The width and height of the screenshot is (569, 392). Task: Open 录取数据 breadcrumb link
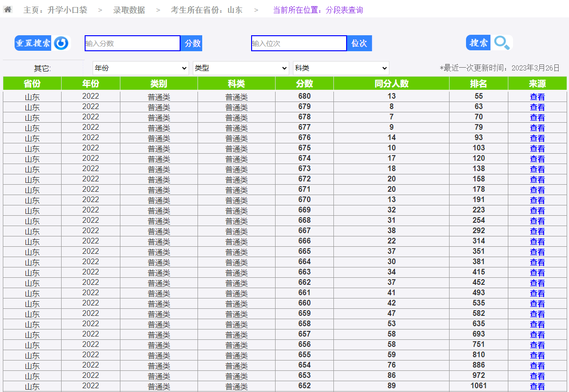pyautogui.click(x=129, y=10)
